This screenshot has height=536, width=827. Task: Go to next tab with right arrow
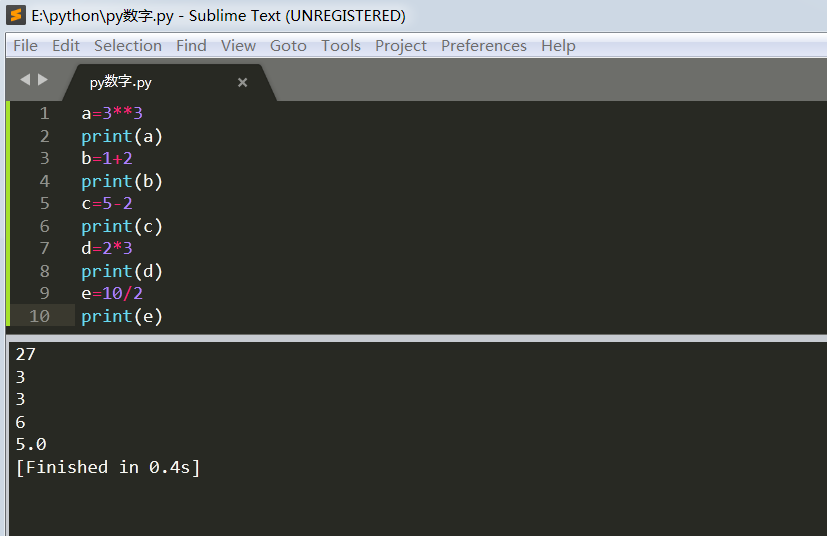[x=43, y=80]
